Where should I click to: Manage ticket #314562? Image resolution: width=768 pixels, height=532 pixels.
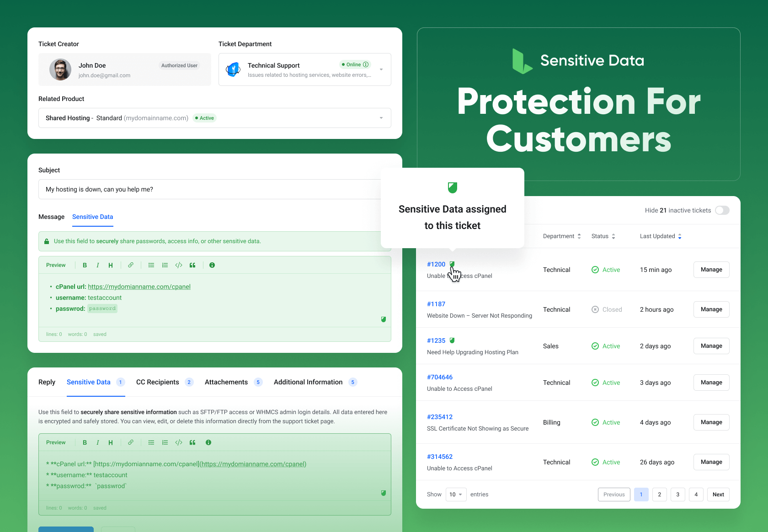pyautogui.click(x=711, y=462)
